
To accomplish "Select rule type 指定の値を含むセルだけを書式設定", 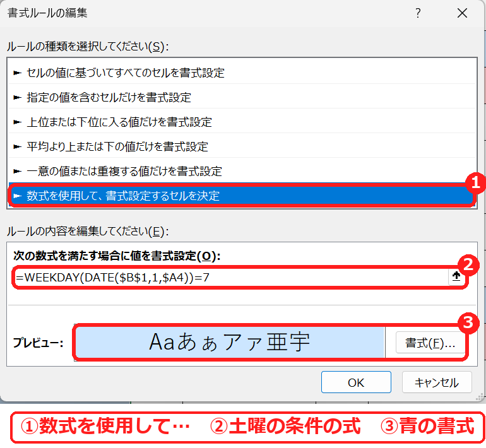I will pyautogui.click(x=242, y=97).
